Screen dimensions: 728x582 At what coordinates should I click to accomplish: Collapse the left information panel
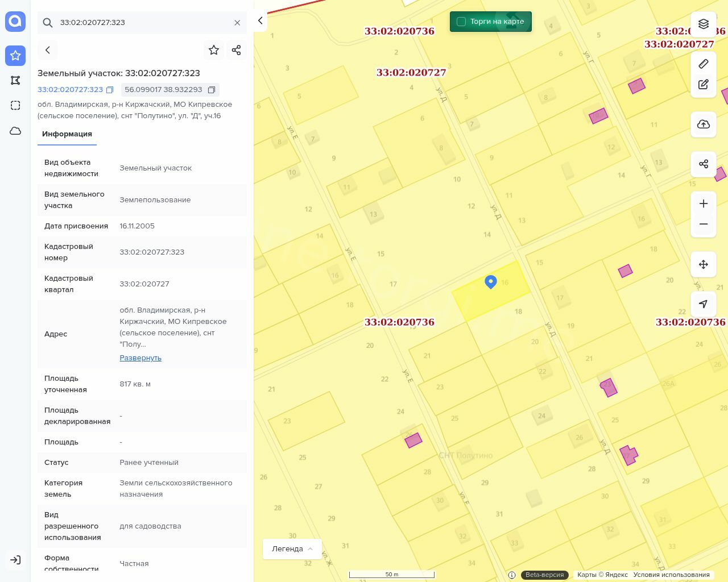(260, 20)
